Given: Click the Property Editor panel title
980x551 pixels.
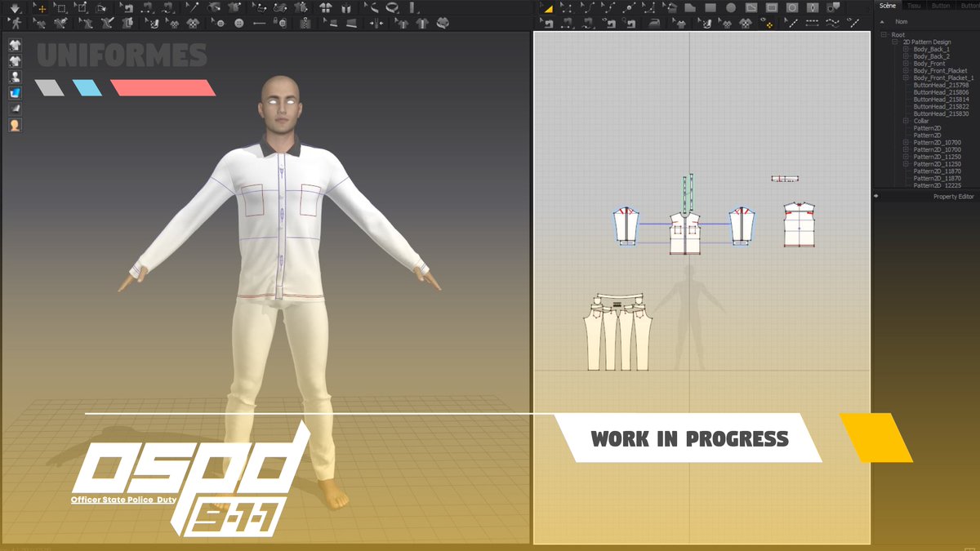Looking at the screenshot, I should pyautogui.click(x=953, y=197).
